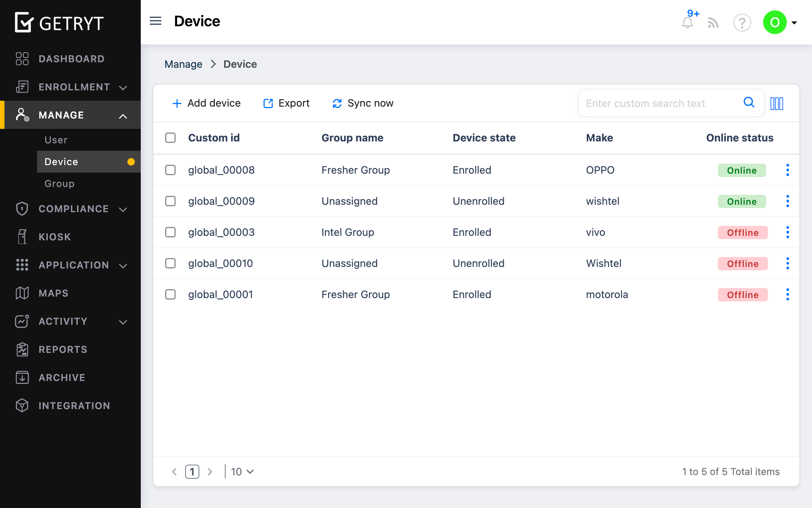Sort by Group name column header
Screen dimensions: 812x508
pos(352,138)
